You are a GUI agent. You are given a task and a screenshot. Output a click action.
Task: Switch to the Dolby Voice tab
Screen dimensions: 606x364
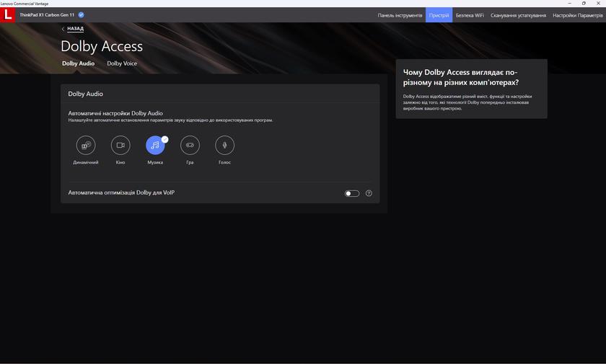[x=122, y=63]
